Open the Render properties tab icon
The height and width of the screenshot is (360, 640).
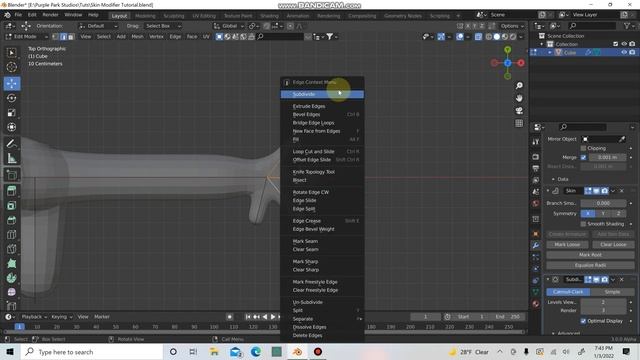pos(536,157)
